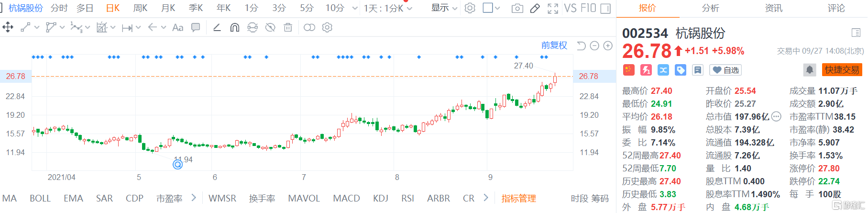The height and width of the screenshot is (213, 868).
Task: Select the 月K monthly candlestick period
Action: 168,8
